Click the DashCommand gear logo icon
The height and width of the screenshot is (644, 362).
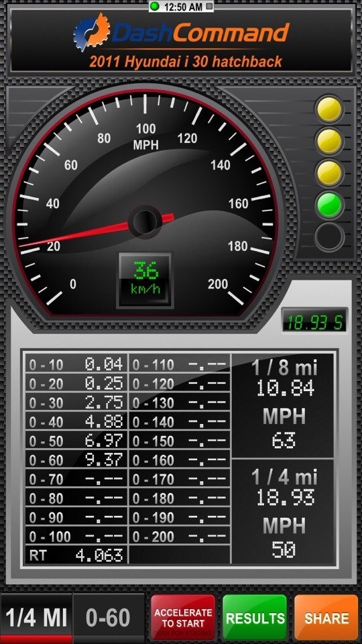tap(92, 32)
